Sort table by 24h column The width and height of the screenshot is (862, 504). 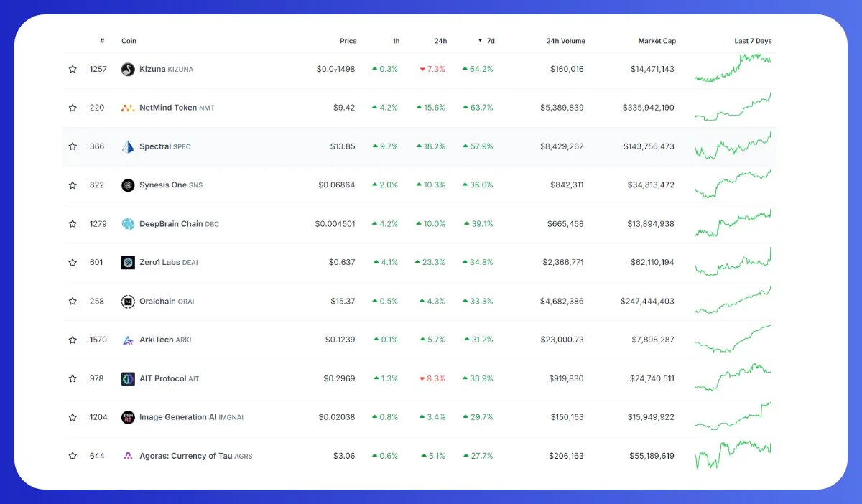click(x=440, y=41)
